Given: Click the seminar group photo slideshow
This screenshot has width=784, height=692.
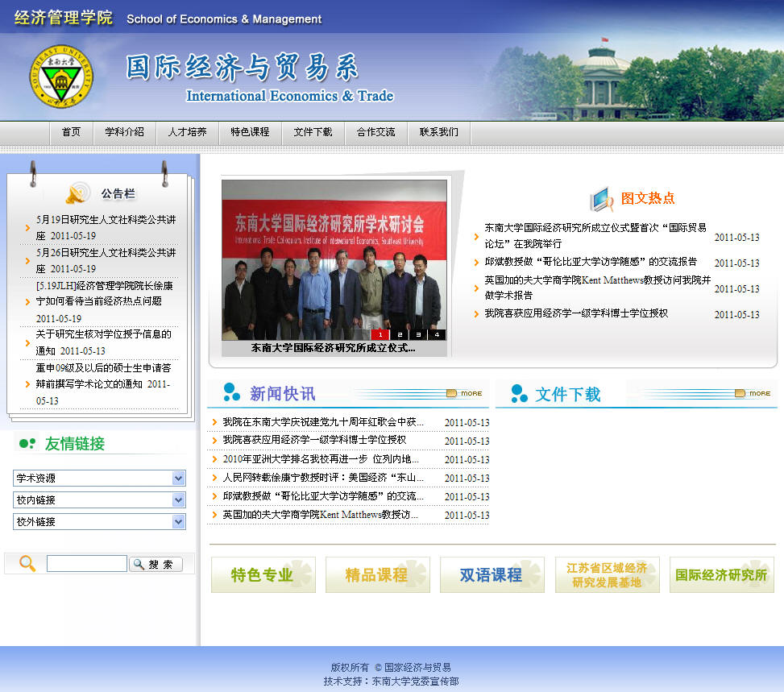Looking at the screenshot, I should coord(334,258).
